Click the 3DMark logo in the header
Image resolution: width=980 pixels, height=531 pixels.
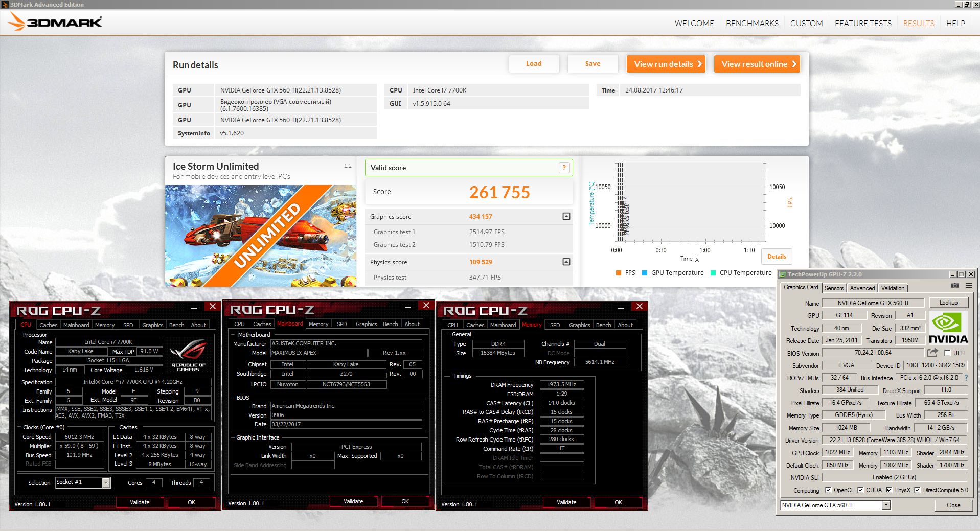55,22
